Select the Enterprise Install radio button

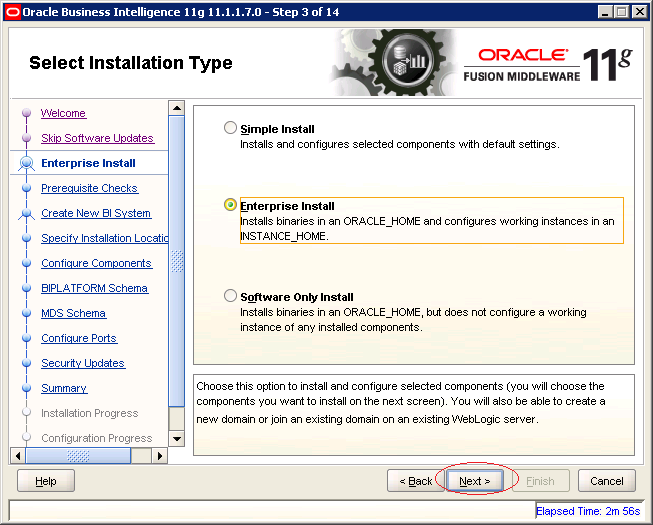click(x=230, y=205)
